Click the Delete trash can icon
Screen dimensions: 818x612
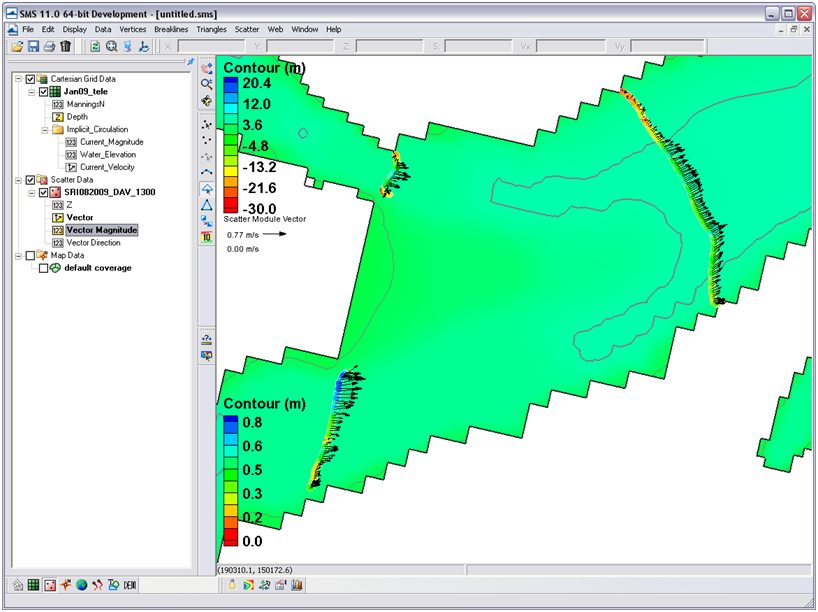tap(66, 46)
